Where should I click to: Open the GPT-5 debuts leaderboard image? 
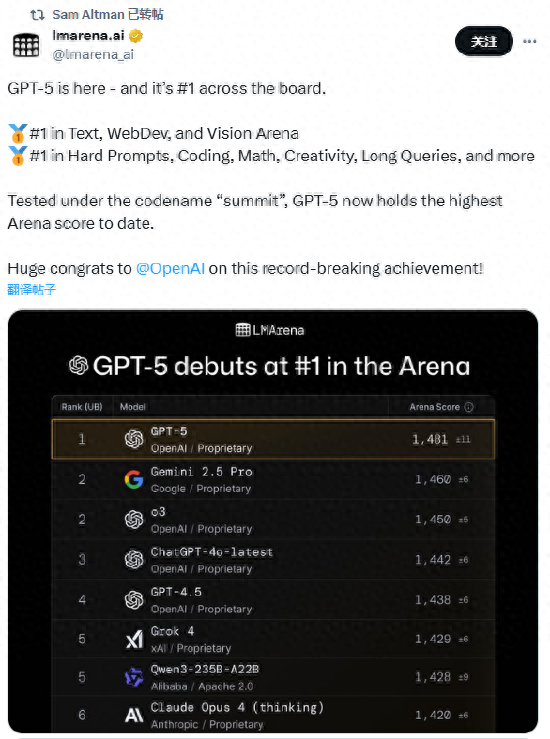(x=273, y=521)
